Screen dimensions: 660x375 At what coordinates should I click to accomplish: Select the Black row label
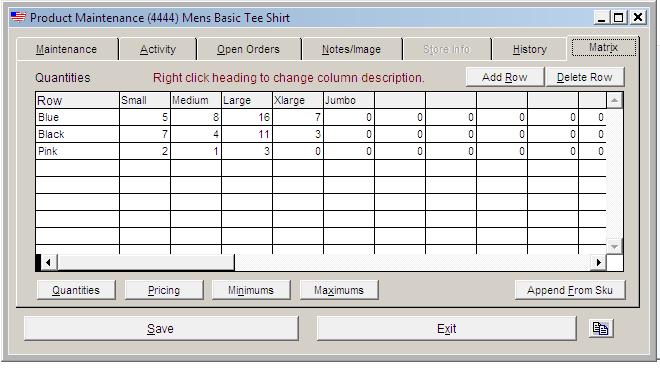(x=77, y=134)
